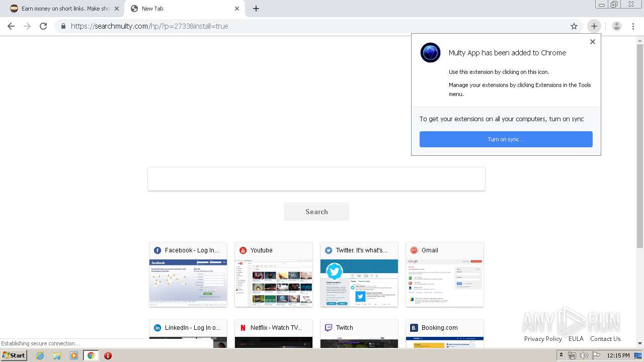Click the Multy App globe icon in popup
This screenshot has width=644, height=362.
(430, 53)
